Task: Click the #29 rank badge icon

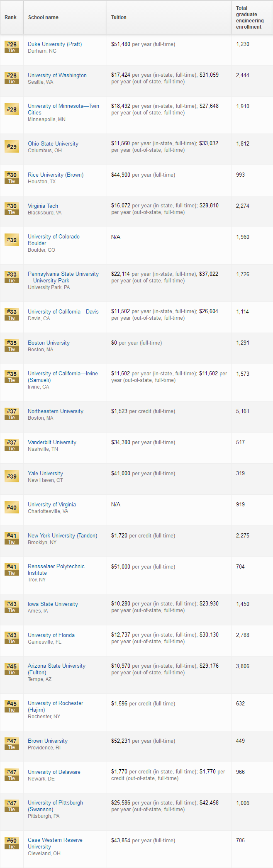Action: 12,147
